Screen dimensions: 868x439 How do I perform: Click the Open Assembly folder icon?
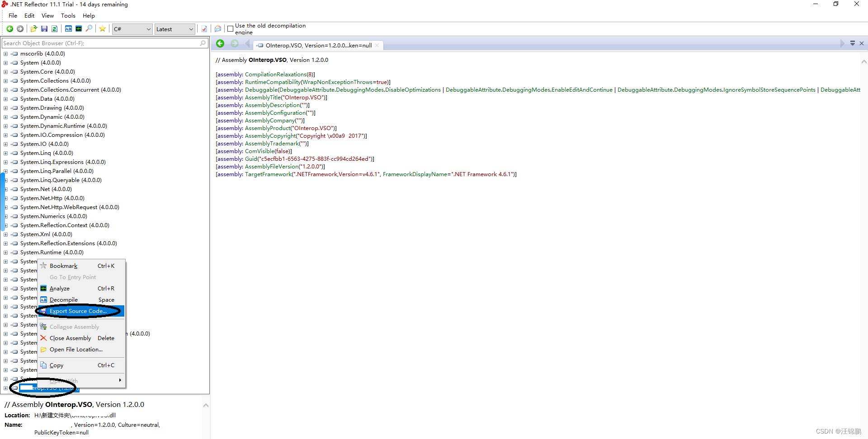[x=34, y=29]
